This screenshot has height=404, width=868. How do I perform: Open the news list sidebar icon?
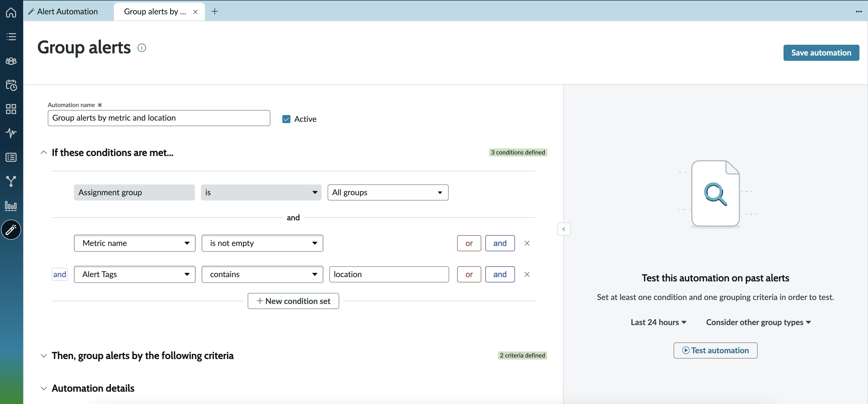coord(11,157)
